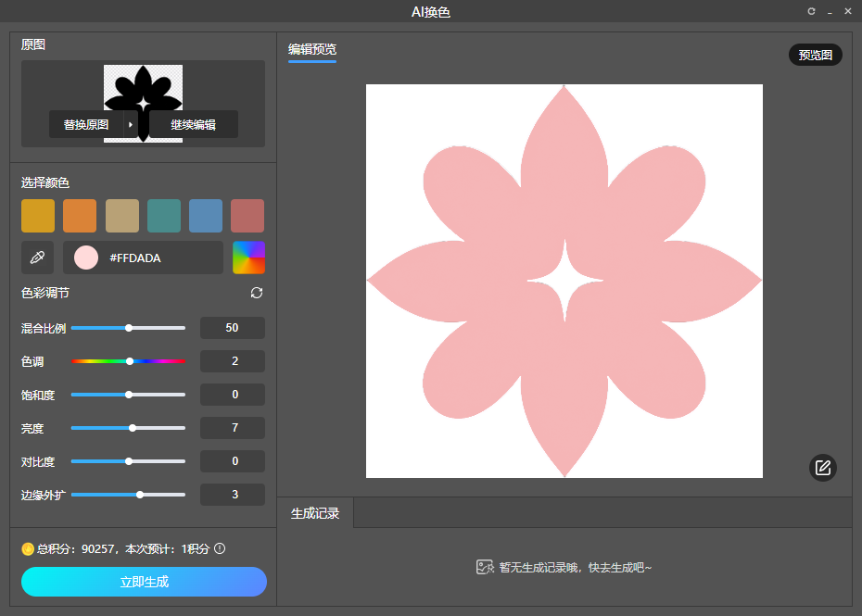Screen dimensions: 862x616
Task: Select the dusty red color swatch
Action: pos(247,216)
